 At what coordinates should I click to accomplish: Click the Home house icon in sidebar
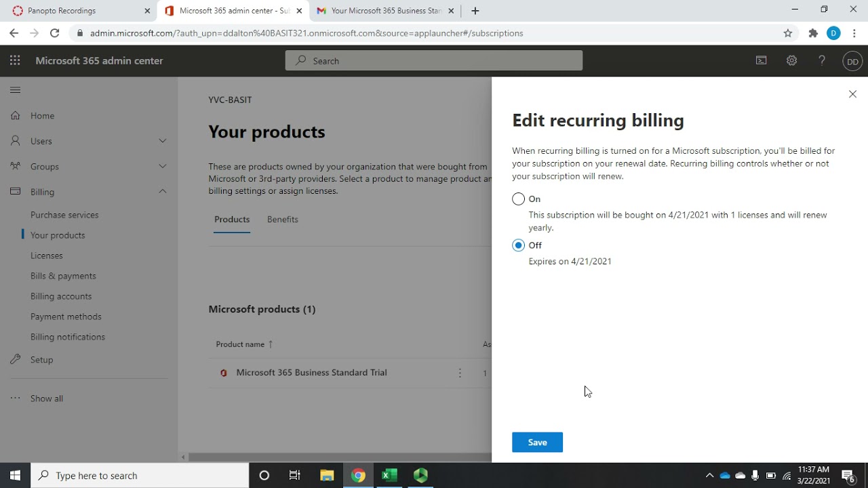[x=15, y=115]
